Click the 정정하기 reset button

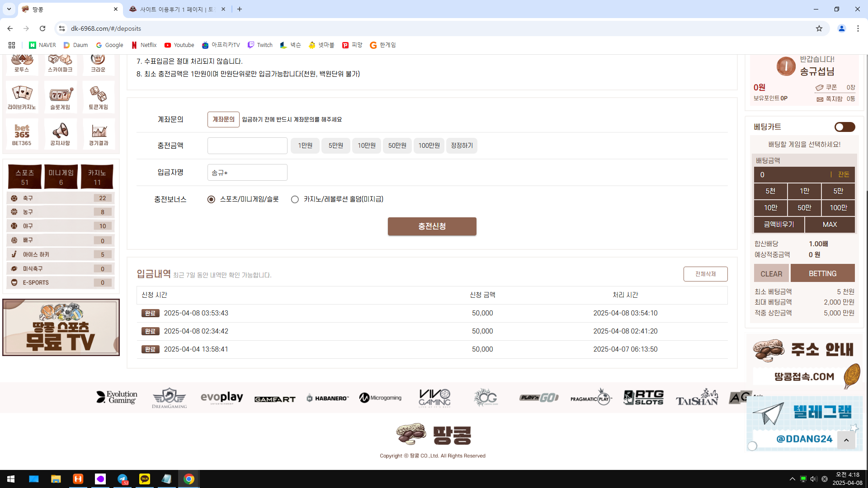tap(462, 145)
